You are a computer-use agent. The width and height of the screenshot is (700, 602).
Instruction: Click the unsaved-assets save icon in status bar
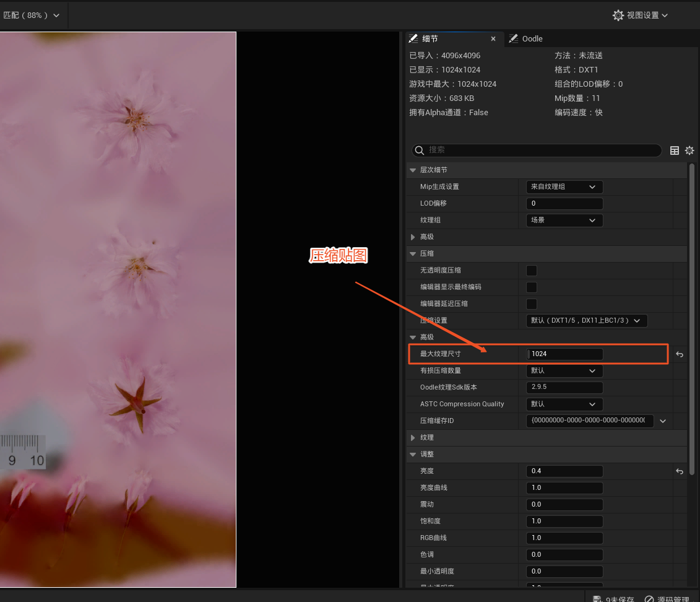(597, 599)
